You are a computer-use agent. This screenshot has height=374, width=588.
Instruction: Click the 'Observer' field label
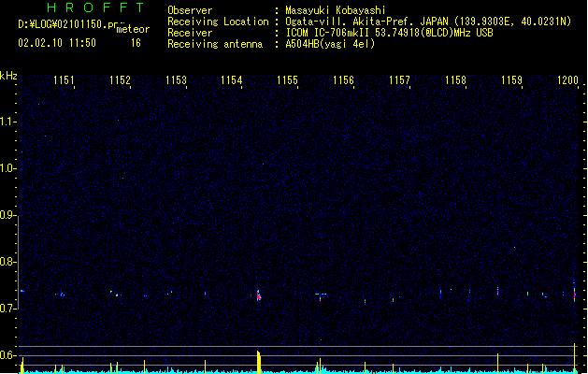[x=190, y=10]
